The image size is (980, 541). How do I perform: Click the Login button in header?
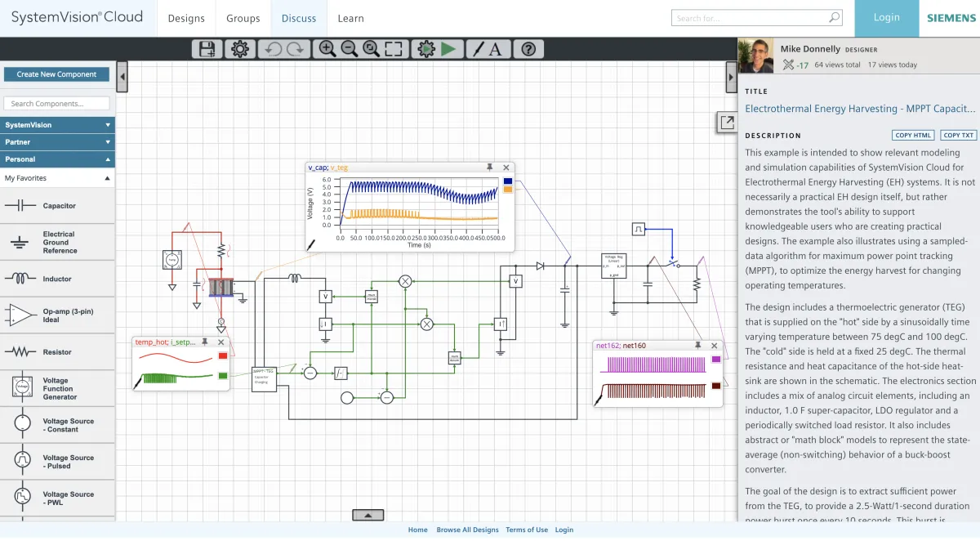(887, 17)
